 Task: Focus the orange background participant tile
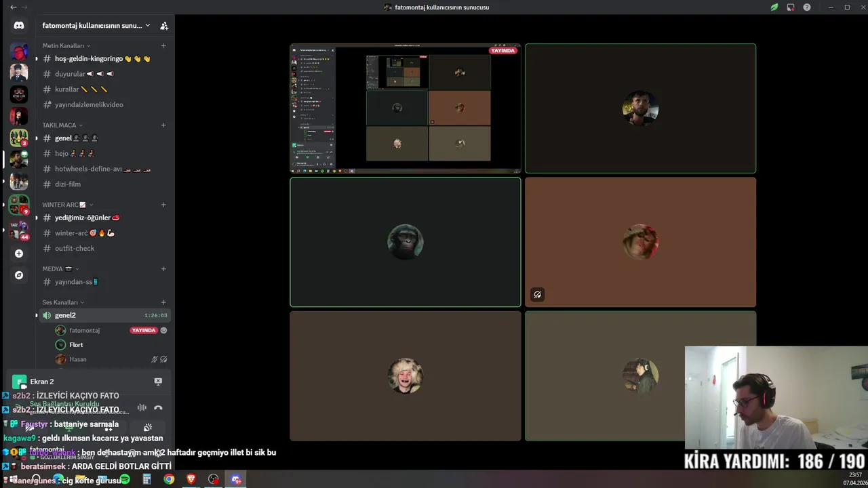tap(640, 242)
